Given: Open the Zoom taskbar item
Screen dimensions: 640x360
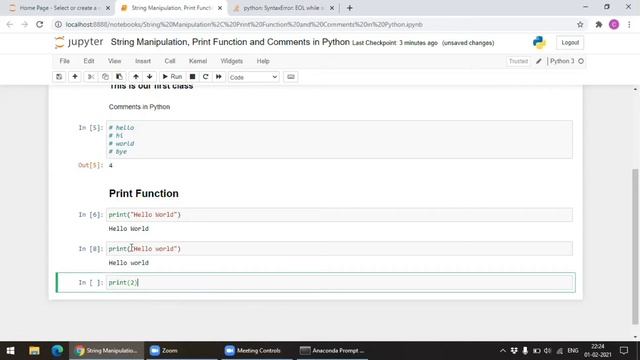Looking at the screenshot, I should [183, 351].
